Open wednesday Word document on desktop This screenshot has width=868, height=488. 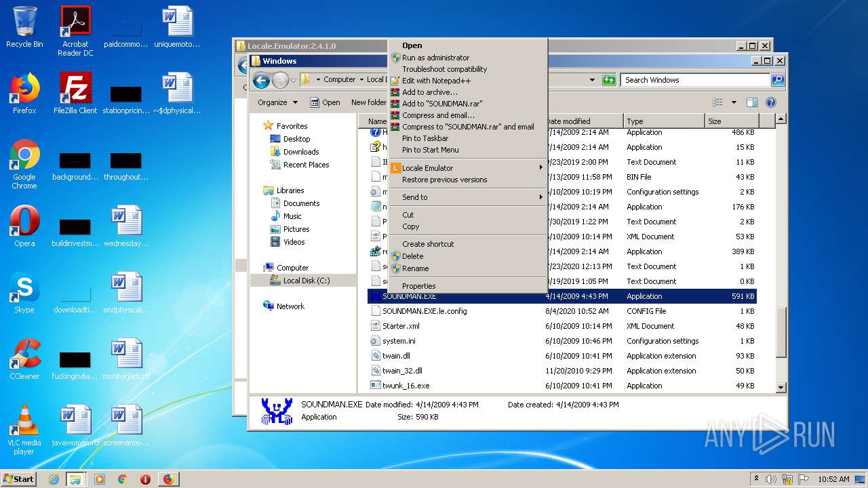point(126,226)
